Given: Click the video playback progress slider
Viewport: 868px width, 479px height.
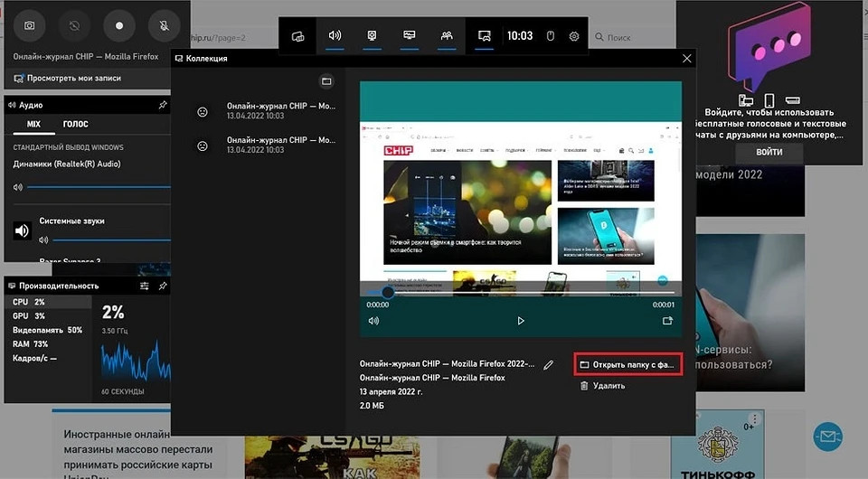Looking at the screenshot, I should point(520,293).
